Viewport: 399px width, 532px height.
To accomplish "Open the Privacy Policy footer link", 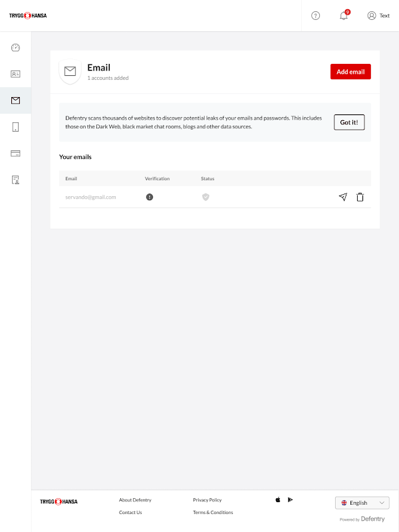I will point(207,500).
